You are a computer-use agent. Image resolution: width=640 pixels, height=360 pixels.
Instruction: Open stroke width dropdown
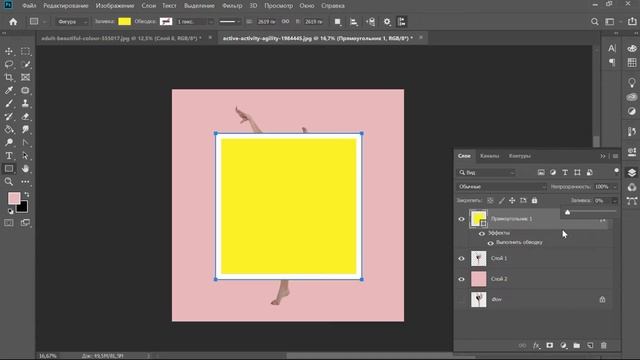[x=211, y=22]
